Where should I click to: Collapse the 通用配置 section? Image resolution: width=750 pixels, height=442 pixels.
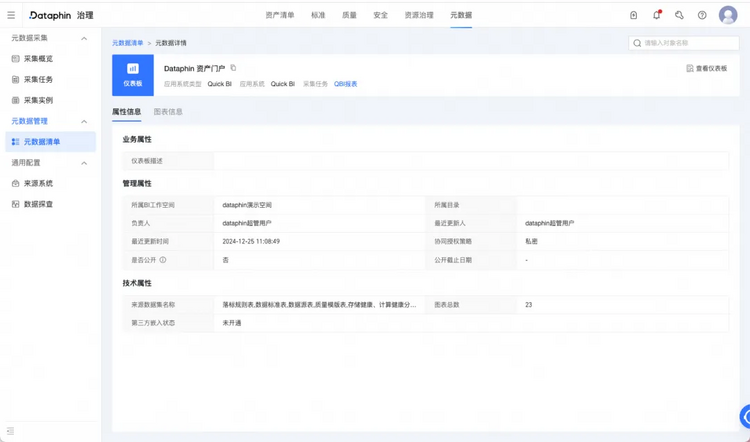[84, 163]
